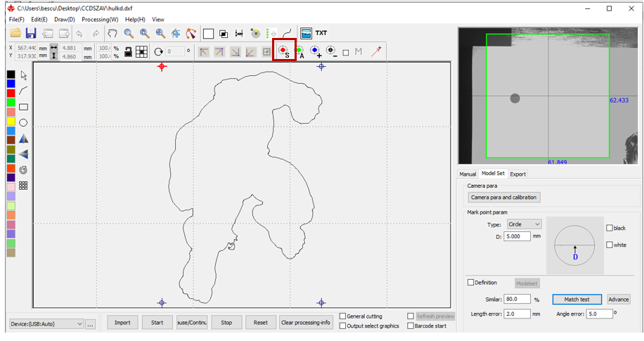Click the M toolbar icon
The image size is (644, 341).
click(x=359, y=52)
